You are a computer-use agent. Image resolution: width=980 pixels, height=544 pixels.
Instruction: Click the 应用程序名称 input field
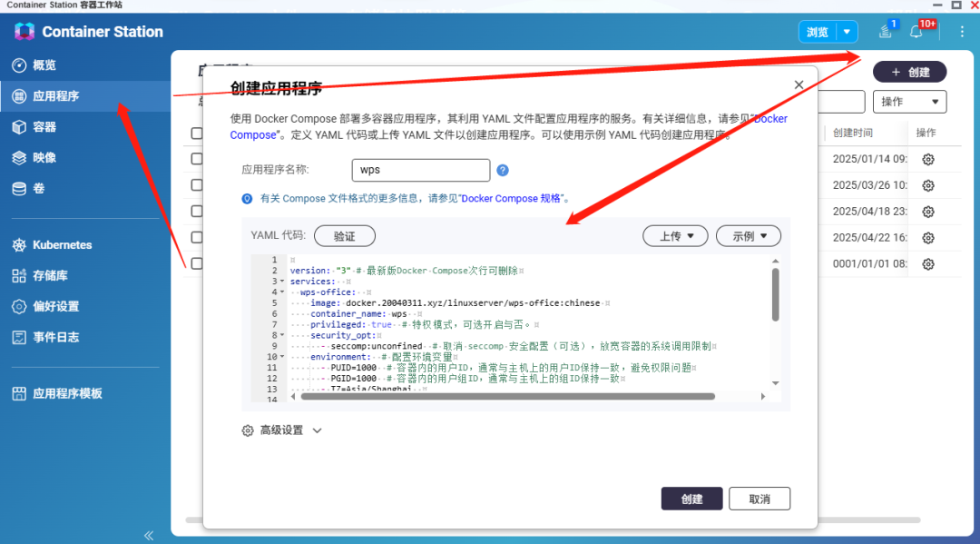point(421,170)
